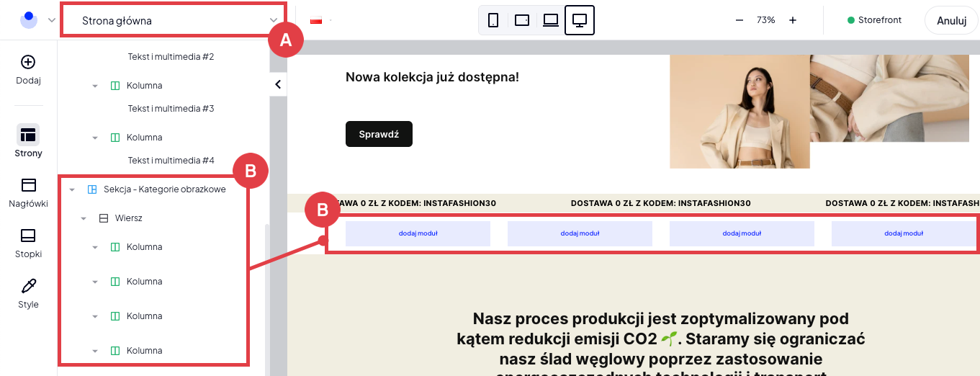Screen dimensions: 980x376
Task: Click the Nowa kolekcja już dostępna heading
Action: (x=432, y=76)
